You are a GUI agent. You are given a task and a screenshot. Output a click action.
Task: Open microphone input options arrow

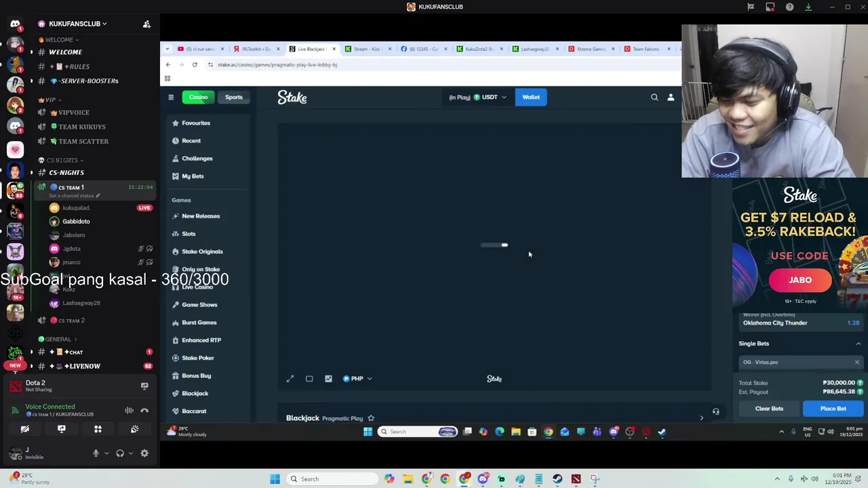[106, 453]
